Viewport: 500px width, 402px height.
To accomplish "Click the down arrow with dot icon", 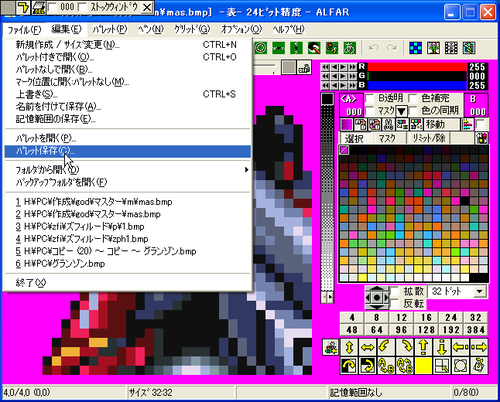I will click(442, 347).
